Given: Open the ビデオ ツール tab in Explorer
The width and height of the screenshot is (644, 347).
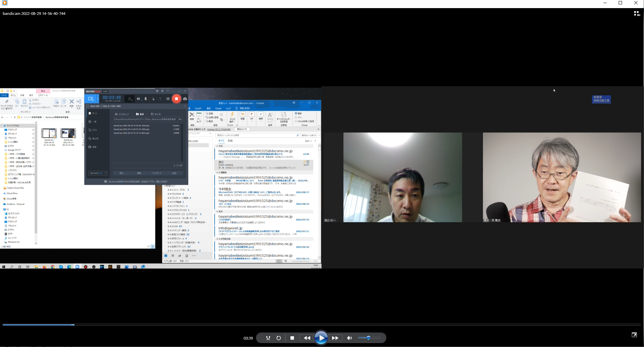Looking at the screenshot, I should tap(43, 95).
